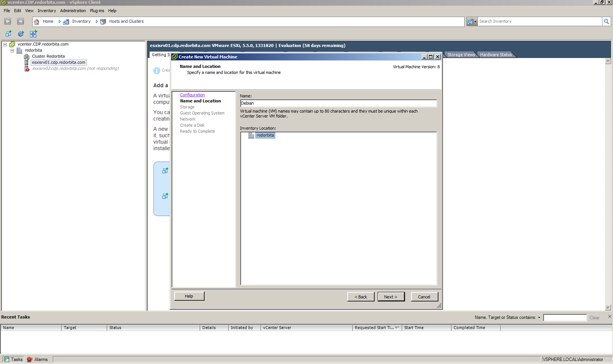The height and width of the screenshot is (364, 613).
Task: Click the navigate back arrow icon
Action: point(8,22)
